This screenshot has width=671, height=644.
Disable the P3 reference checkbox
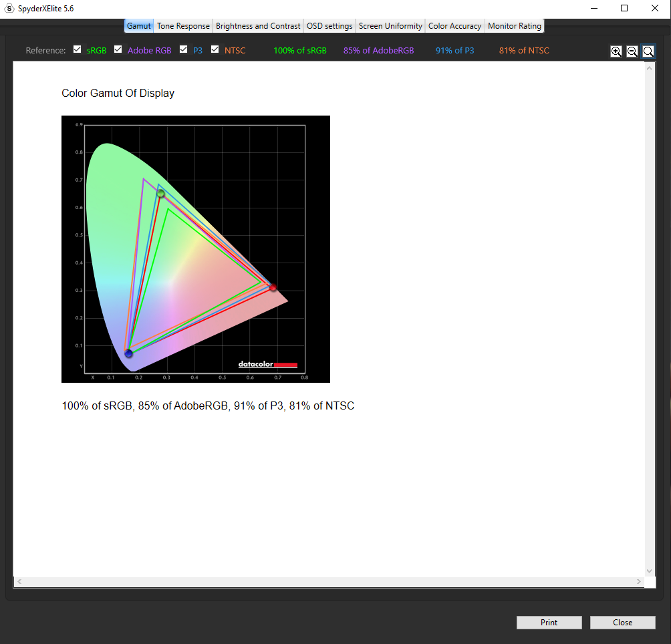184,49
